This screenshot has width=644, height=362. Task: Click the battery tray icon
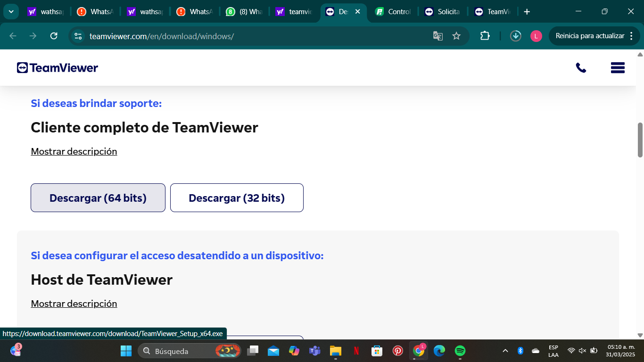[x=594, y=351]
